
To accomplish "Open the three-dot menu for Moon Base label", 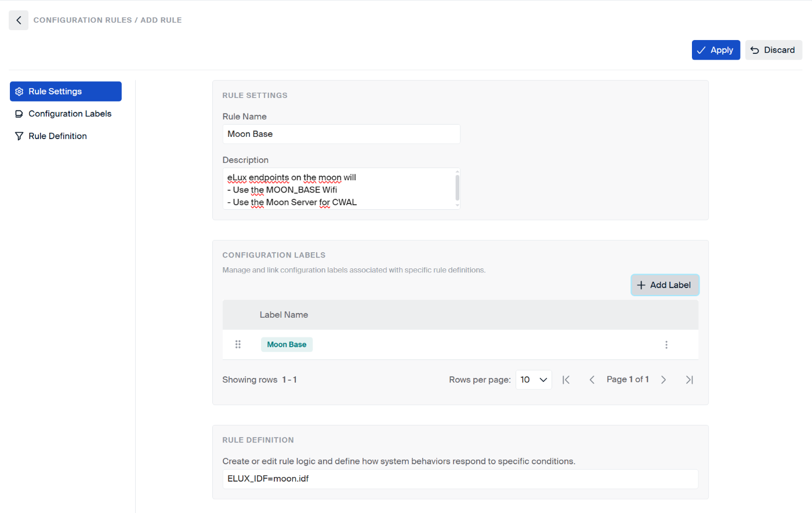I will point(666,345).
